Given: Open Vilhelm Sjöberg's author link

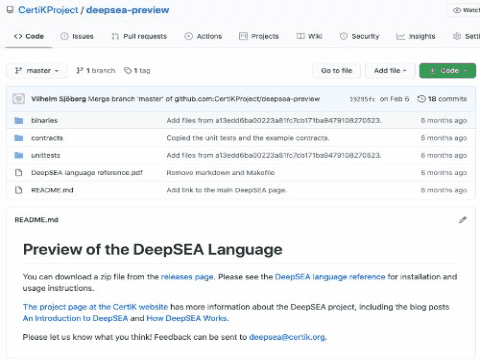Looking at the screenshot, I should tap(58, 99).
